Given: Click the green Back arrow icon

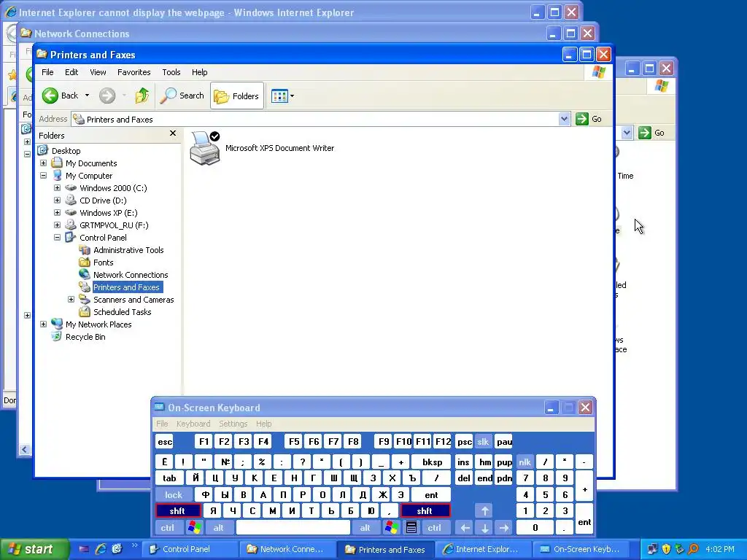Looking at the screenshot, I should click(x=50, y=96).
